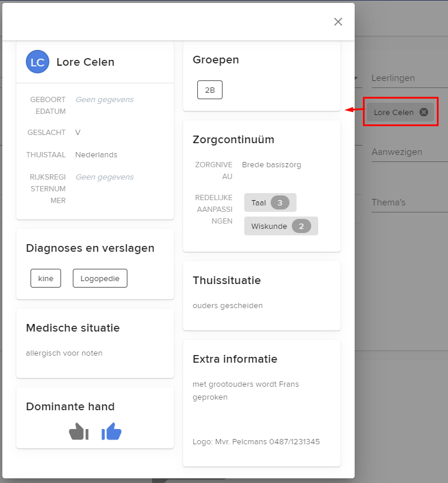Click the Taal adjustments chip
The height and width of the screenshot is (483, 448).
click(270, 202)
